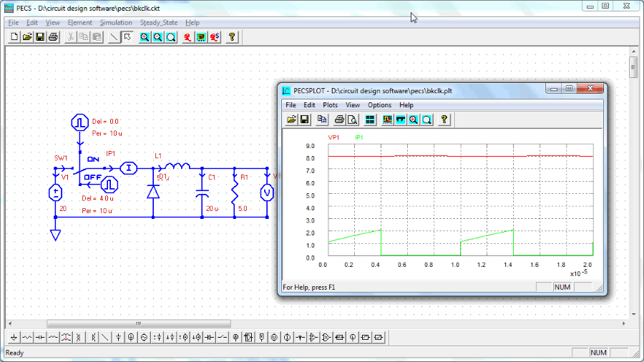
Task: Pick the ammeter element from bottom palette
Action: coord(288,338)
